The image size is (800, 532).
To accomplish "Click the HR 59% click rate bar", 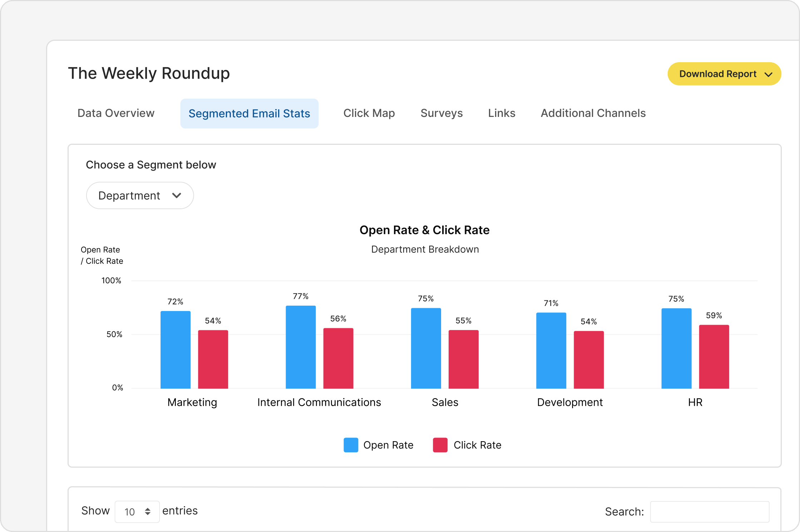I will coord(714,356).
